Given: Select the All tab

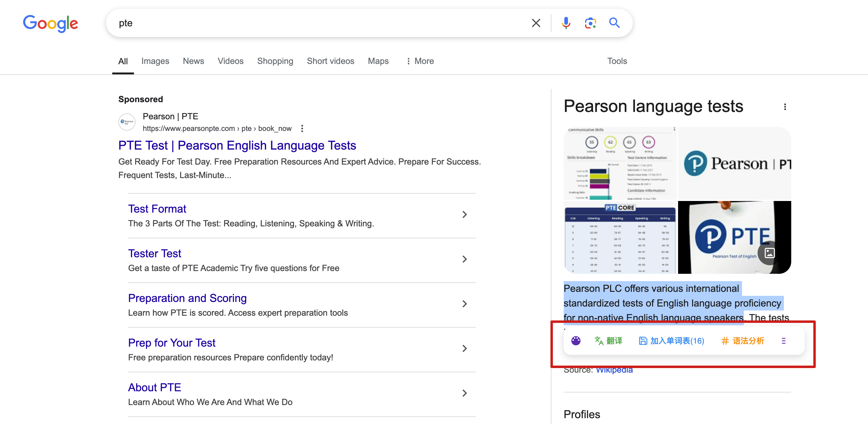Looking at the screenshot, I should (x=123, y=61).
